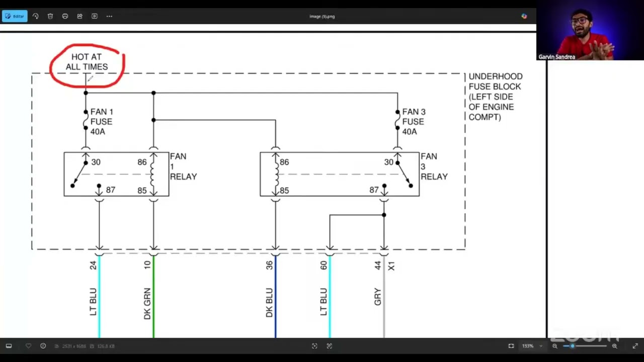Click the DK BLU wire label
Screen dimensions: 644x362
coord(269,303)
